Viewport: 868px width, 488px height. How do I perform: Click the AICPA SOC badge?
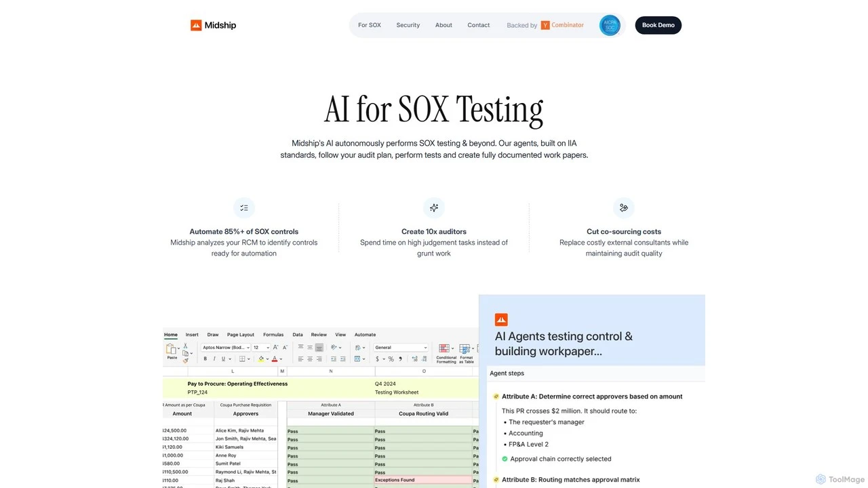[610, 25]
